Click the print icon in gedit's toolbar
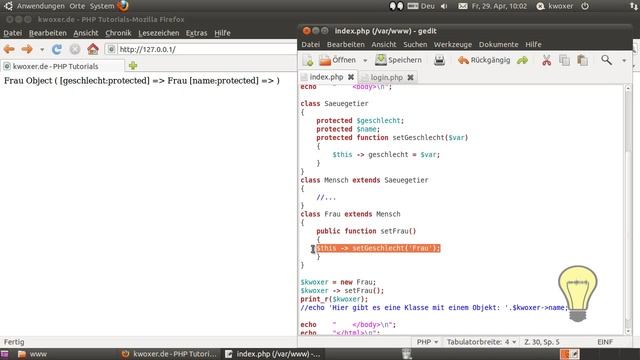 click(439, 60)
